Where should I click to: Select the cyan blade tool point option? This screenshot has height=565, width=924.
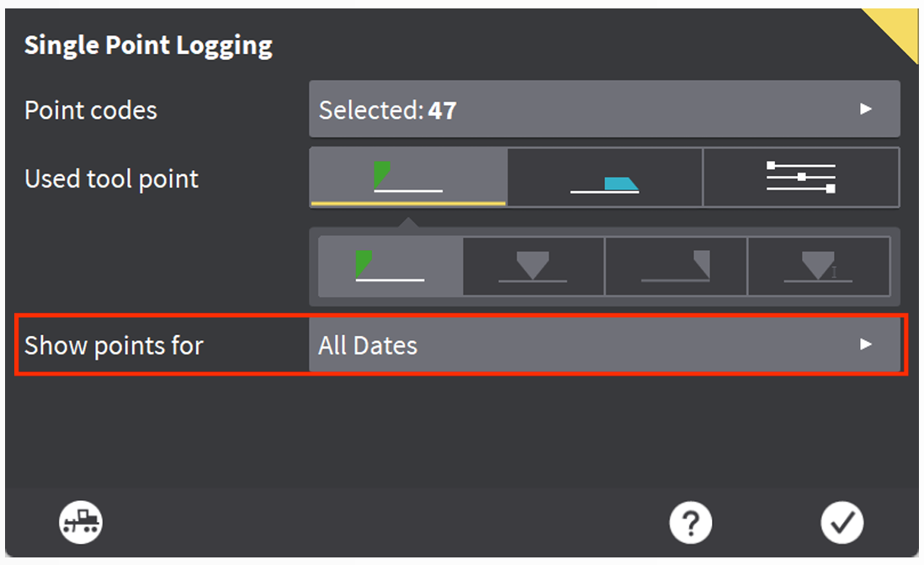[604, 178]
